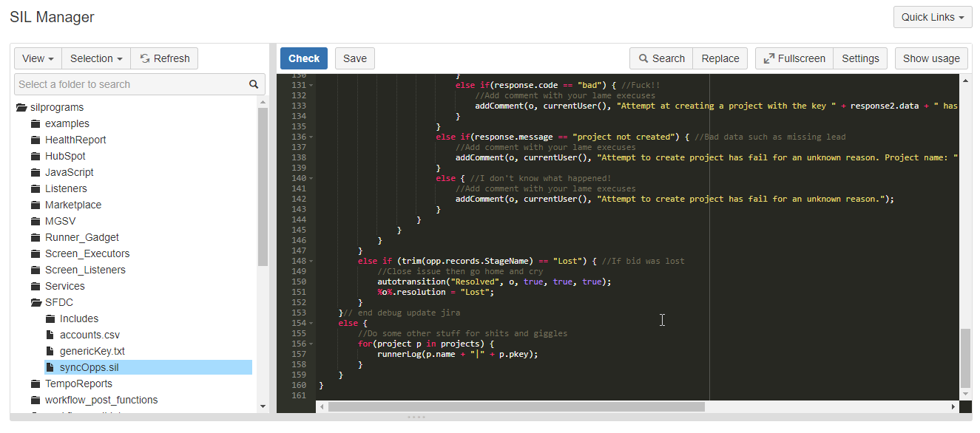Viewport: 980px width, 433px height.
Task: Click the horizontal scrollbar under the code editor
Action: [516, 406]
